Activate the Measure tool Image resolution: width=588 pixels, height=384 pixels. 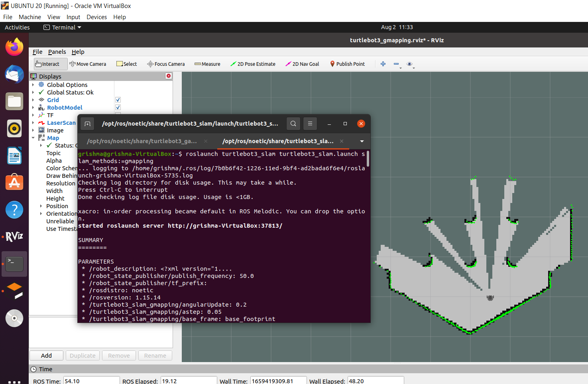pos(207,64)
